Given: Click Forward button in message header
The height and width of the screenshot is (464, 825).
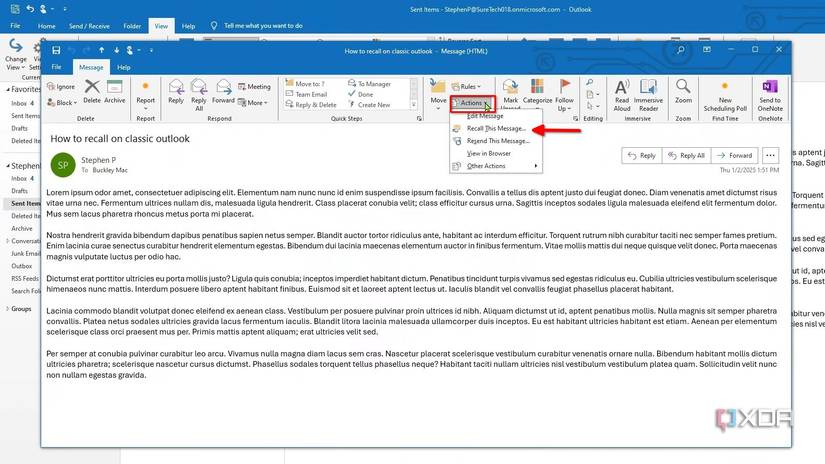Looking at the screenshot, I should tap(735, 155).
